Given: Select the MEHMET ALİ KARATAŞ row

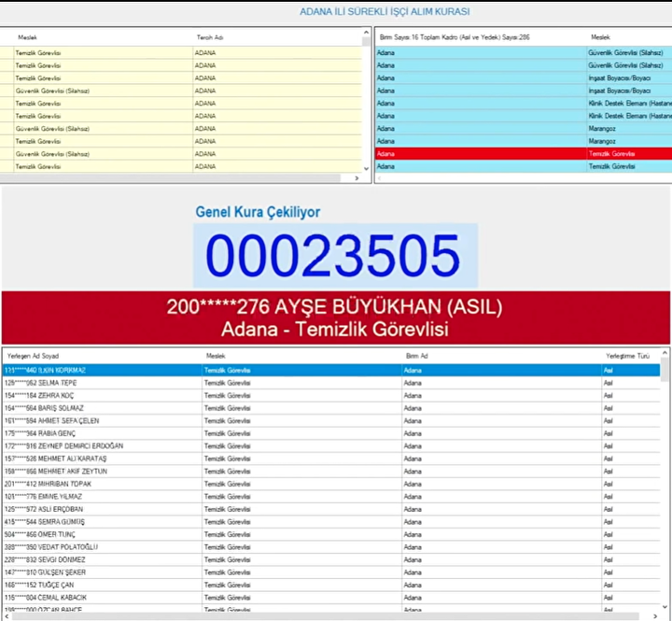Looking at the screenshot, I should pos(331,459).
